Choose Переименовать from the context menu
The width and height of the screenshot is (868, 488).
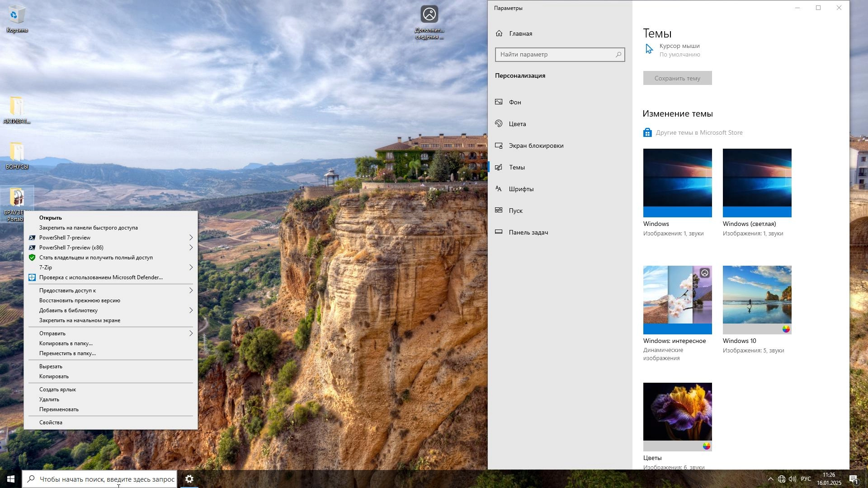tap(59, 409)
